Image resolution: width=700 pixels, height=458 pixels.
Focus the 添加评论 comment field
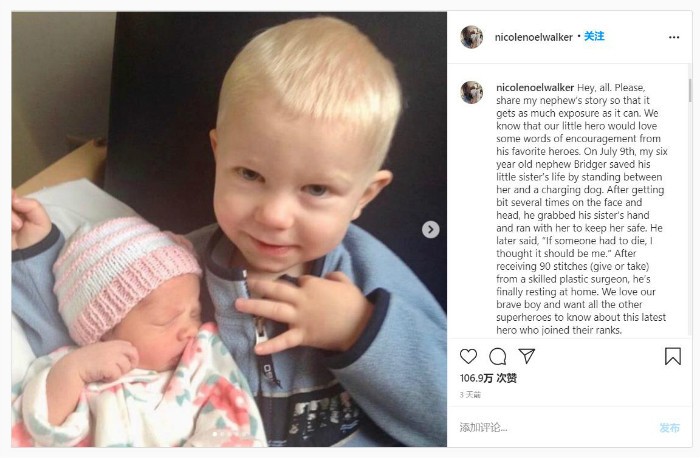554,427
